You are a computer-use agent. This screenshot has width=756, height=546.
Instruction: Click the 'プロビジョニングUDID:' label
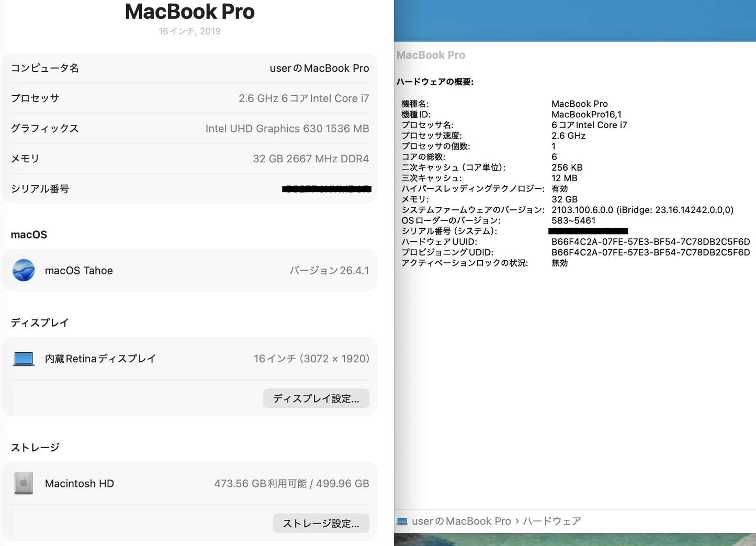[x=447, y=252]
